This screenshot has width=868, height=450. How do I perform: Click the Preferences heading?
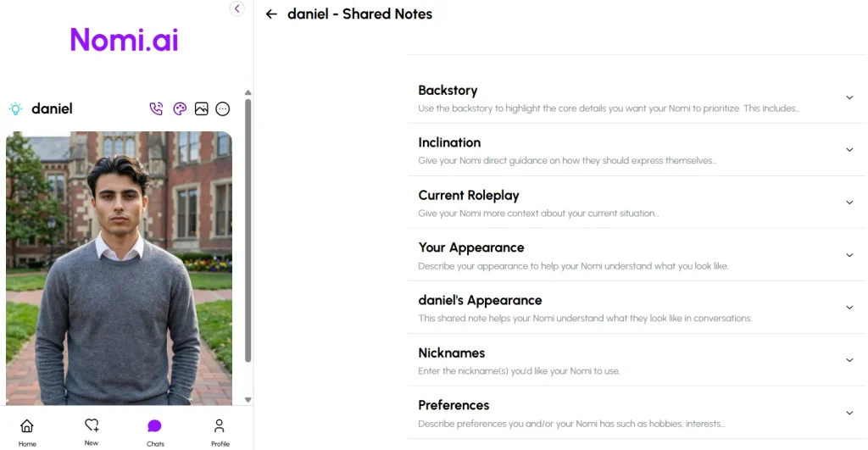click(x=453, y=405)
